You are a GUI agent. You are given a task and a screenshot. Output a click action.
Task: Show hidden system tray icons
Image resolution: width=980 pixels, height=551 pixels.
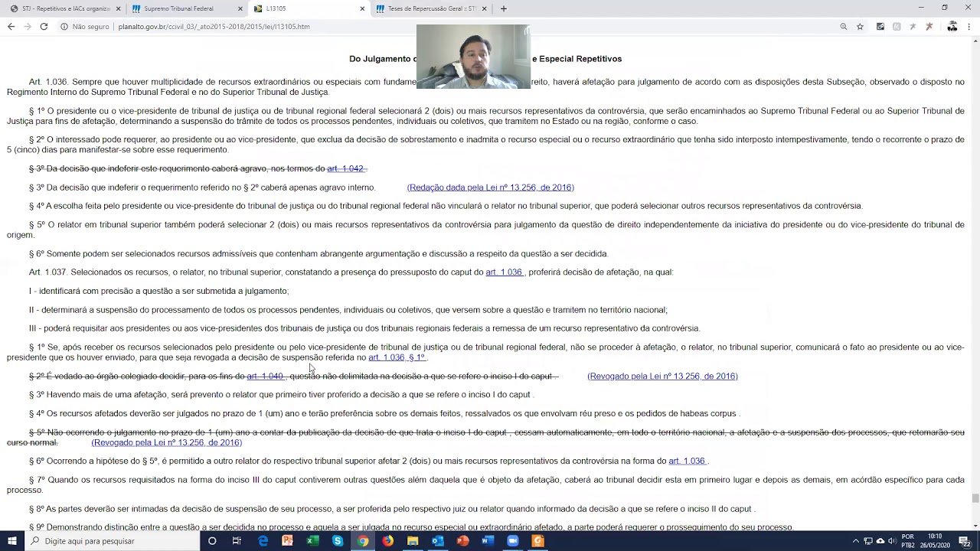[856, 541]
